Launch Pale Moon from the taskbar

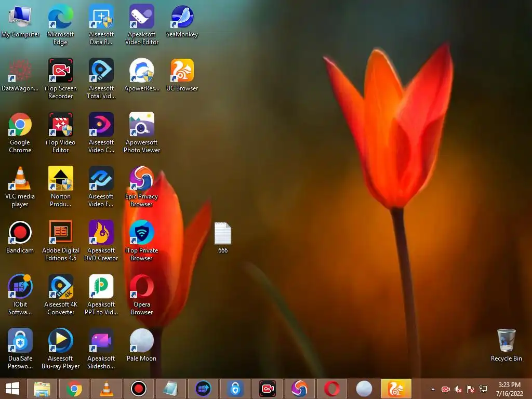(x=364, y=389)
